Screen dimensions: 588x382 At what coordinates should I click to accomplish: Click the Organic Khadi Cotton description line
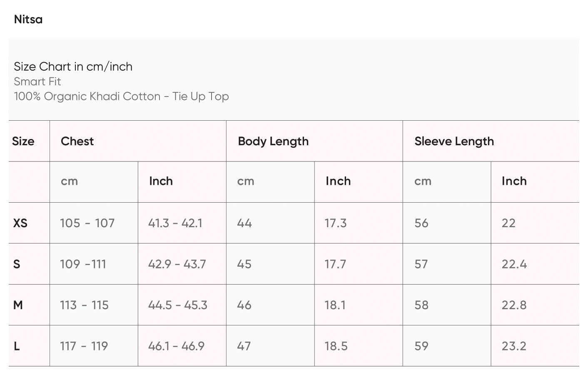coord(121,97)
